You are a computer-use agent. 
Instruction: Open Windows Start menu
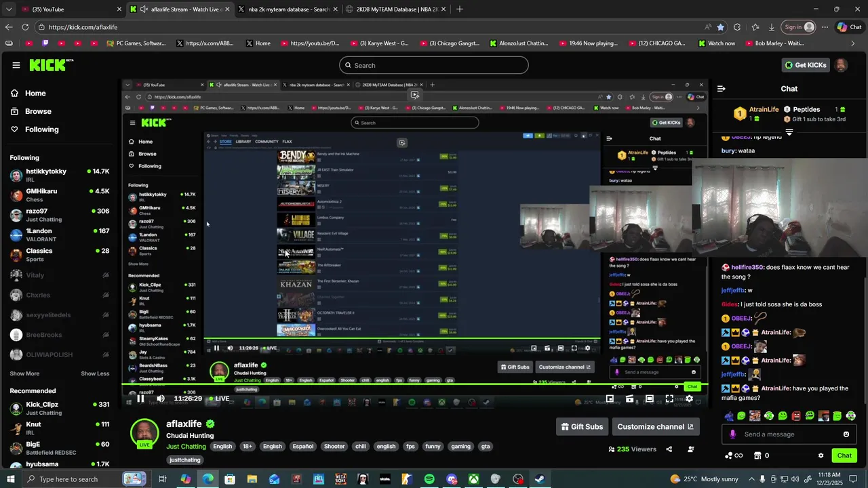point(11,479)
